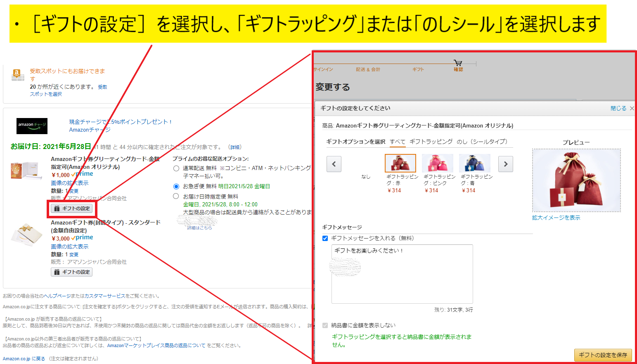Screen dimensions: 637x364
Task: Switch to the ギフトラッピング tab
Action: (x=431, y=142)
